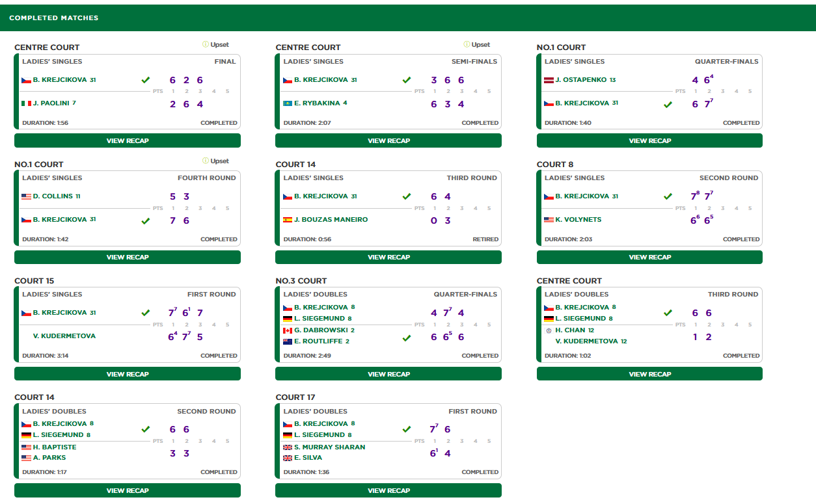Screen dimensions: 816x504
Task: Click the Upset info icon above the Fourth Round match
Action: [x=206, y=161]
